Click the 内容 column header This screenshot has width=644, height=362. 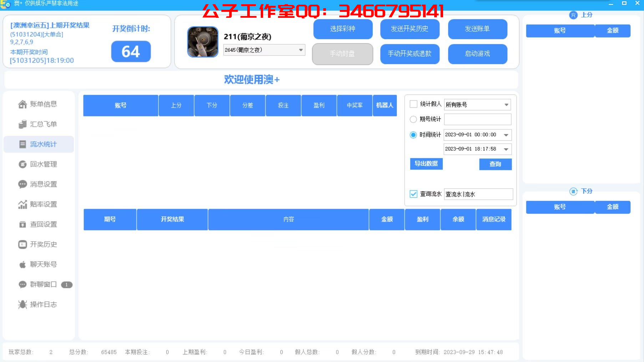click(289, 219)
